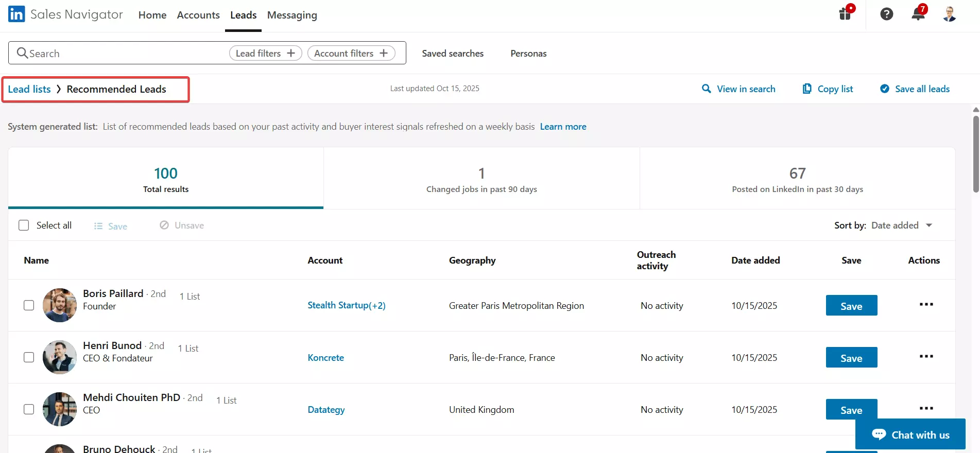Click Boris Paillard's profile photo
Image resolution: width=980 pixels, height=453 pixels.
click(60, 305)
